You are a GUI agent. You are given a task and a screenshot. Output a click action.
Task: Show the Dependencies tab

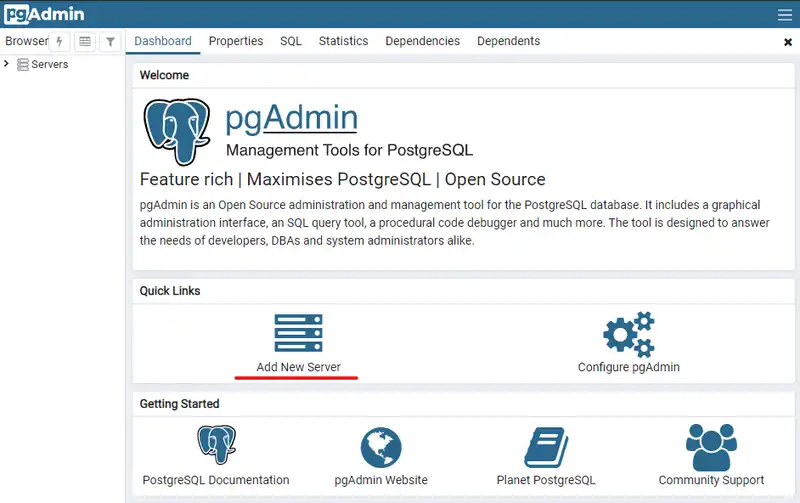[x=422, y=41]
